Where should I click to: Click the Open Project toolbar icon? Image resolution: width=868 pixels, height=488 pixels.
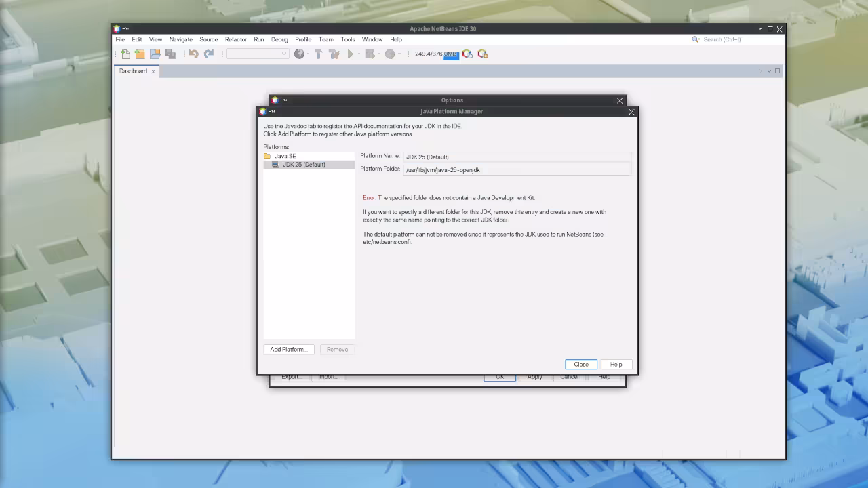click(x=155, y=54)
